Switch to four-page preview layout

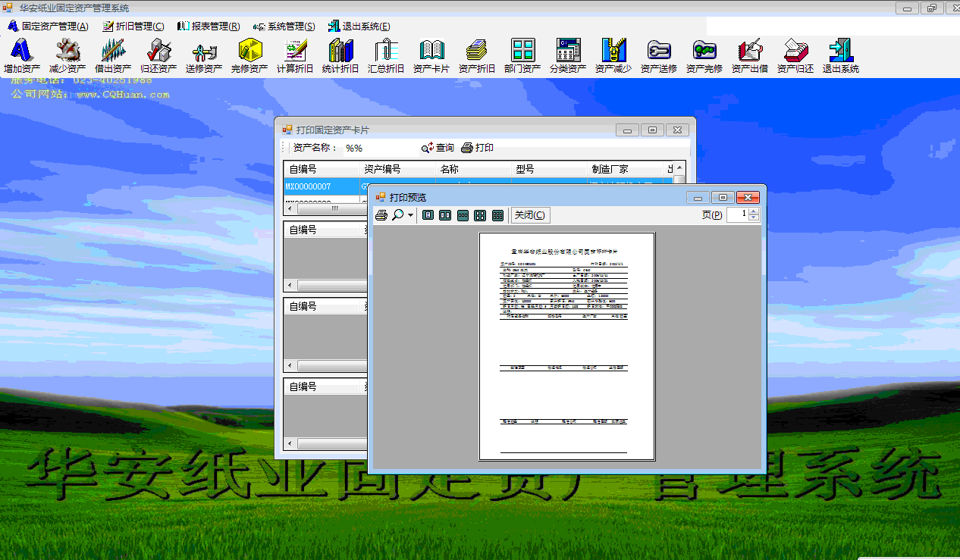point(480,215)
